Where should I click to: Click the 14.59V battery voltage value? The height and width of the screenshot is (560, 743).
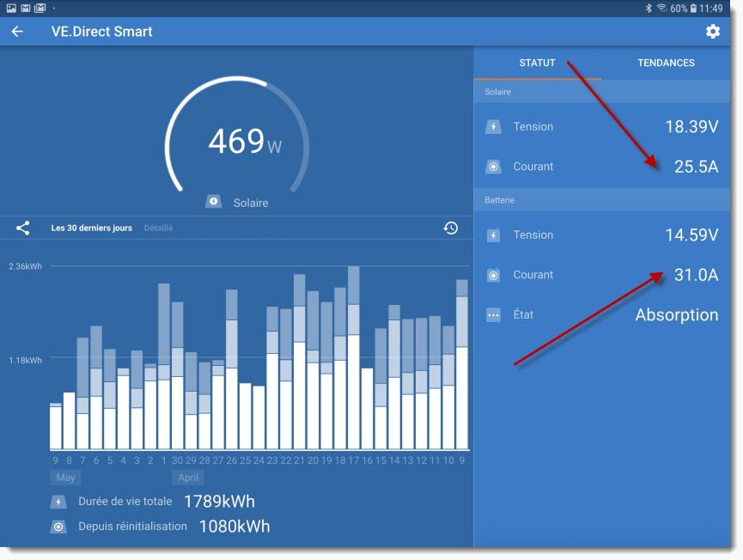(x=691, y=235)
